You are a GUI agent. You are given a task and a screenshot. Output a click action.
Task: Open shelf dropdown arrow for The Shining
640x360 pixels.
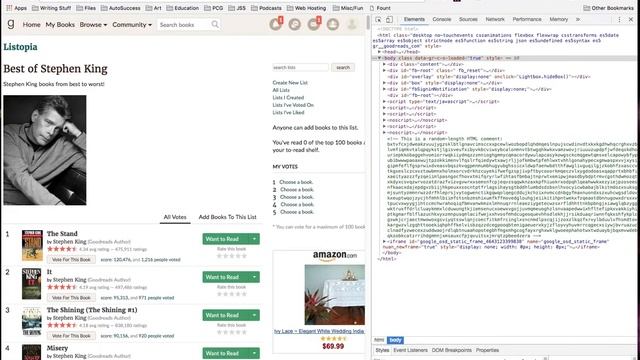point(254,315)
